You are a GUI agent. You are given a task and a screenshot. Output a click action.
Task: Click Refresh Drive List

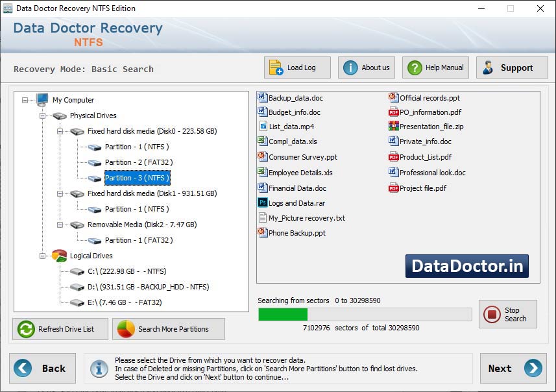pyautogui.click(x=59, y=329)
